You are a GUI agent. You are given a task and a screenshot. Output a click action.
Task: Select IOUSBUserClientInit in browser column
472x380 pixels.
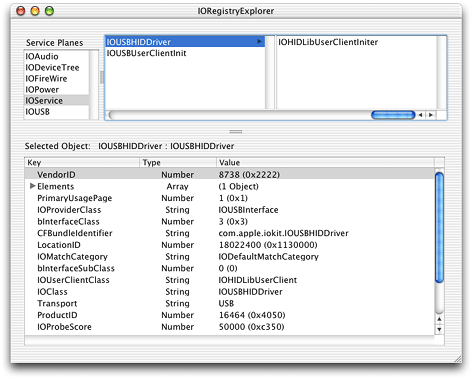pyautogui.click(x=146, y=53)
